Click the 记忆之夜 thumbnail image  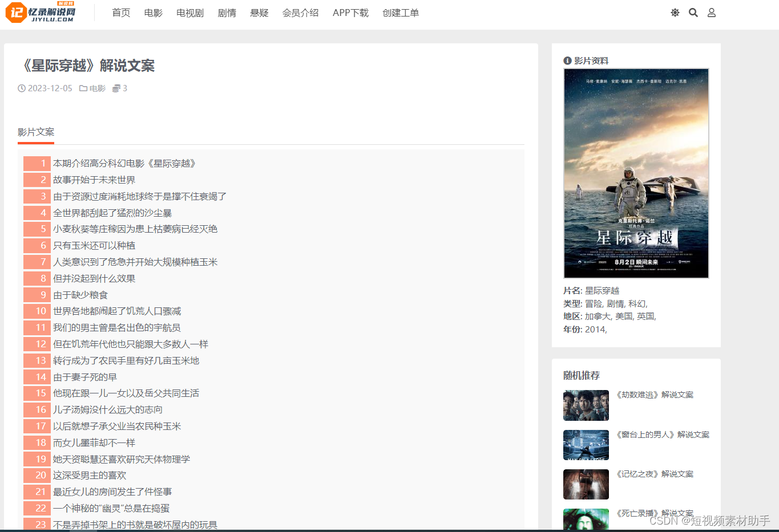point(586,484)
